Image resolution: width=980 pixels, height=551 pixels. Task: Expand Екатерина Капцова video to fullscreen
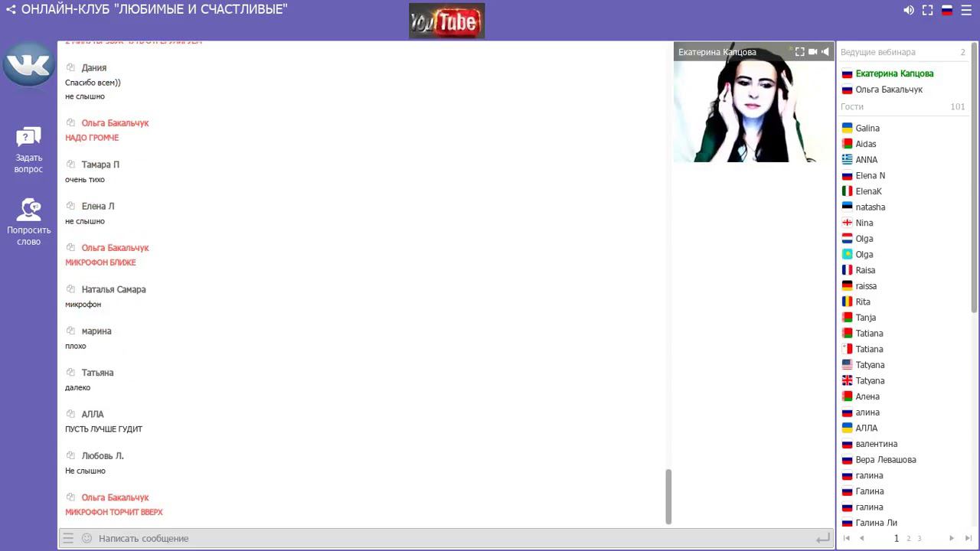coord(799,52)
